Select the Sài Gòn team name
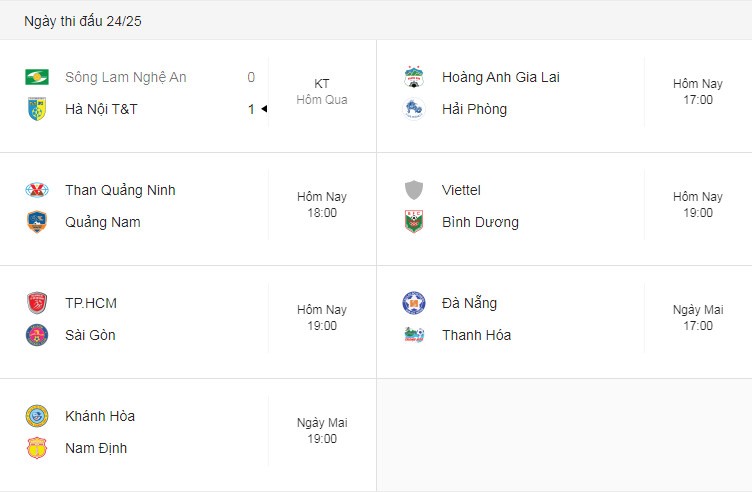This screenshot has width=752, height=492. (x=90, y=335)
